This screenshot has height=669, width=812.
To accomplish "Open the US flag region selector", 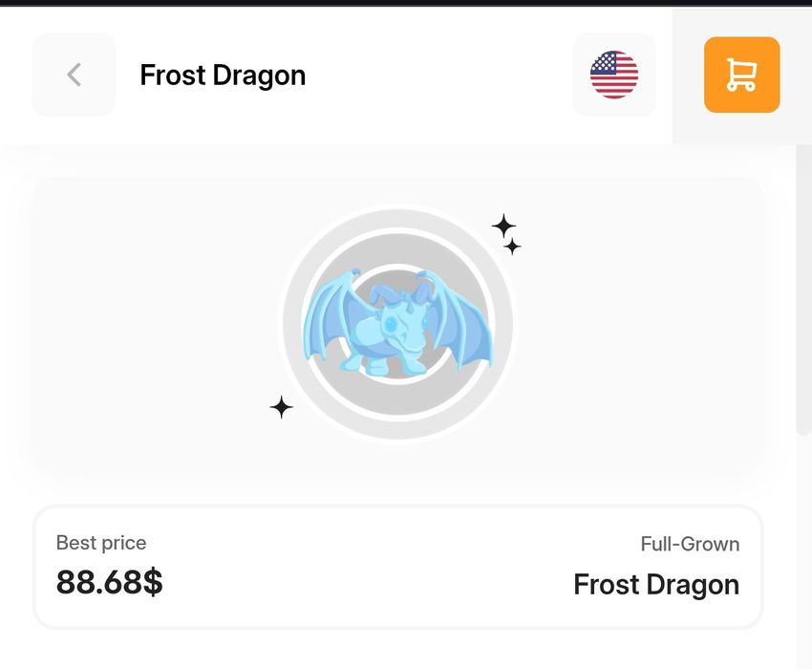I will point(614,75).
